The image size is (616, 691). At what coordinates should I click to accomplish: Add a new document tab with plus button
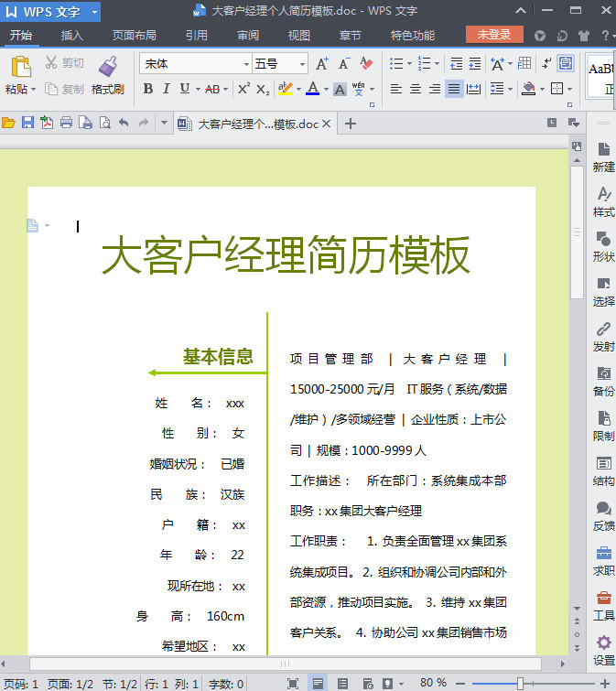pos(350,124)
